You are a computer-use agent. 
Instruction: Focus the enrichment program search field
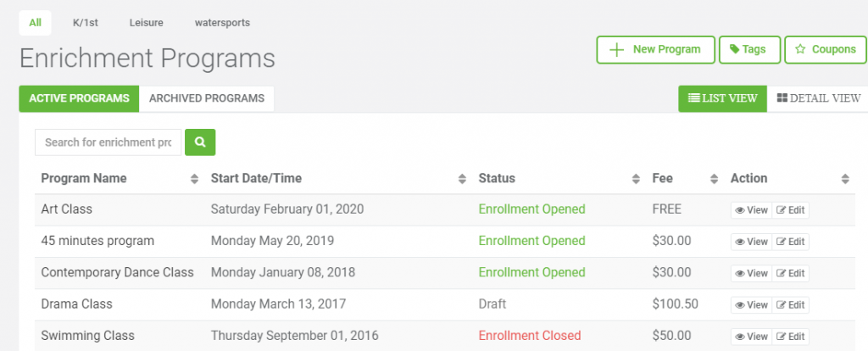coord(108,142)
